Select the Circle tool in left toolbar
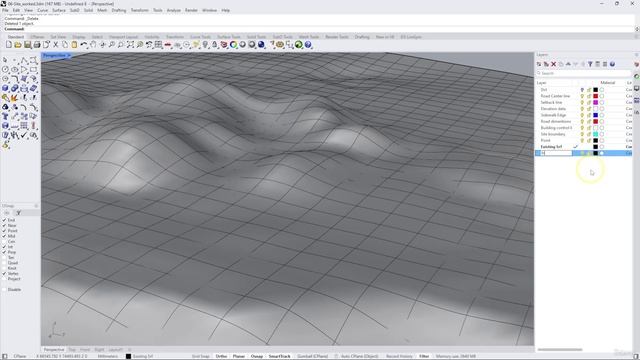 (x=5, y=69)
